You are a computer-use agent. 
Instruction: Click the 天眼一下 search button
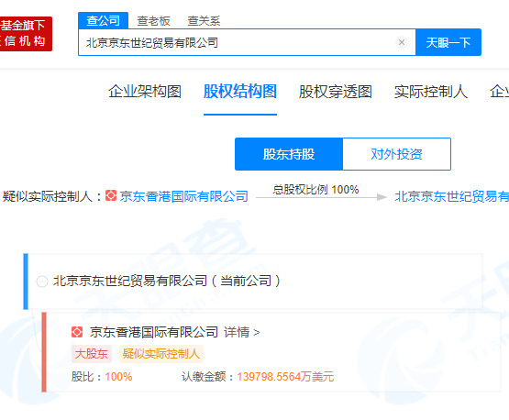pyautogui.click(x=448, y=42)
